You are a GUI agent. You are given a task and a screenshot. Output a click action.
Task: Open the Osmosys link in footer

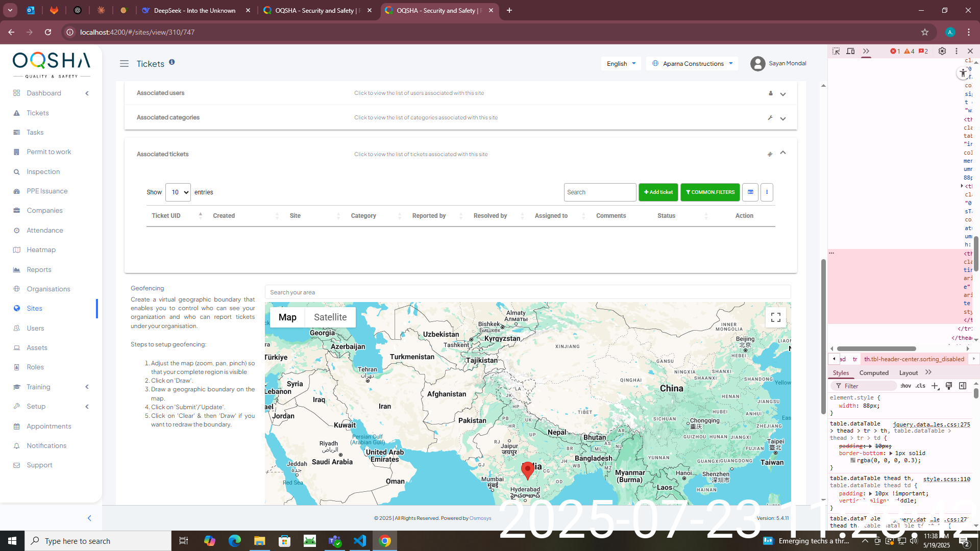coord(480,518)
